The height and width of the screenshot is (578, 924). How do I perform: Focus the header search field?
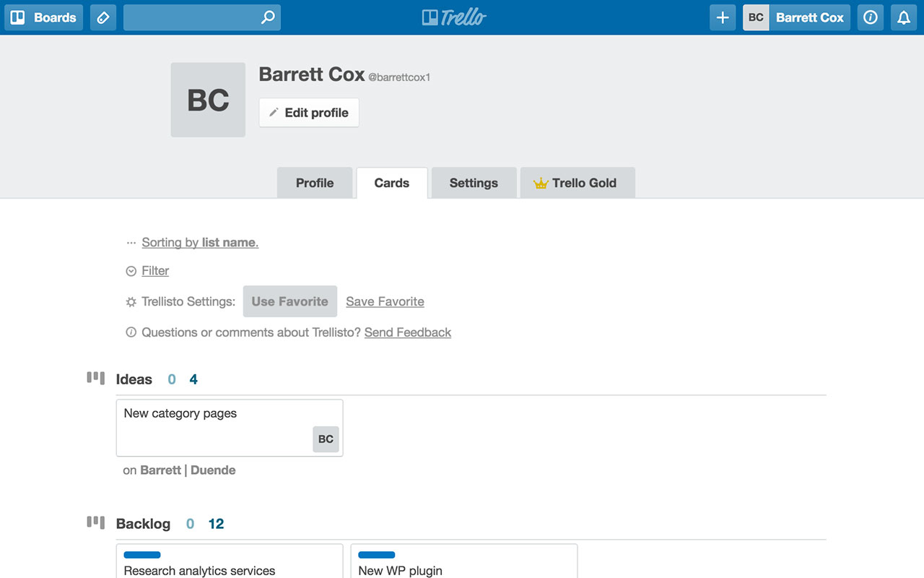point(202,17)
